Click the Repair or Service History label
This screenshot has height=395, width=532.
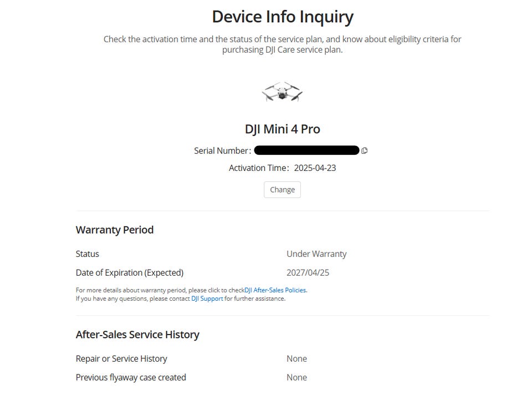click(121, 359)
